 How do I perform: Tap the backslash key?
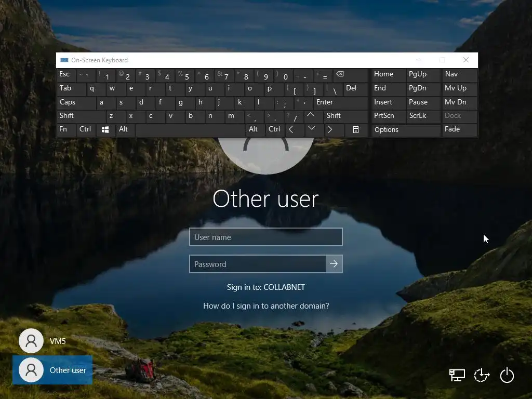(x=333, y=89)
